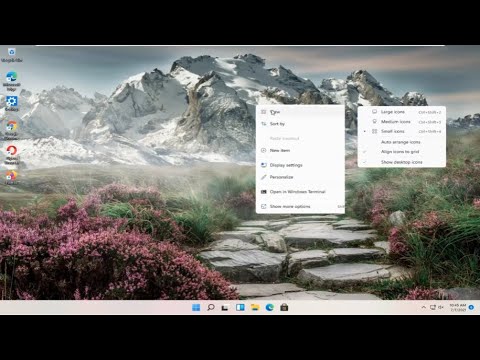
Task: Choose Personalize in context menu
Action: [300, 177]
